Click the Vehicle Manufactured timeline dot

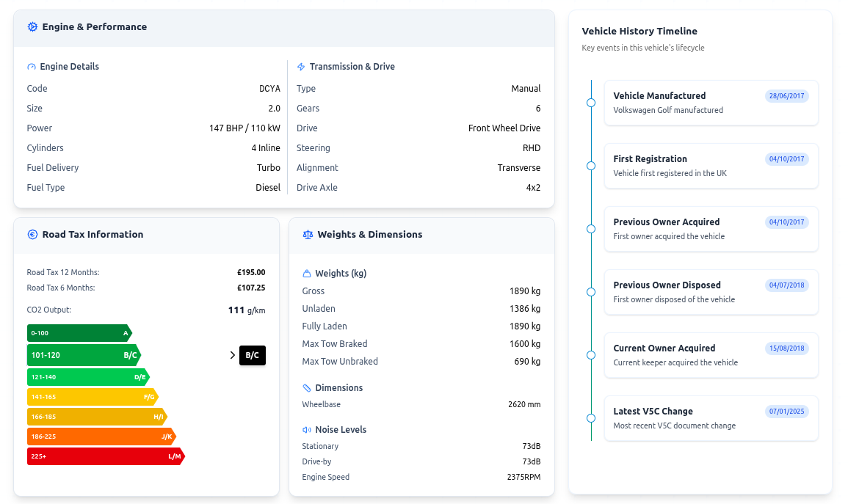click(591, 103)
